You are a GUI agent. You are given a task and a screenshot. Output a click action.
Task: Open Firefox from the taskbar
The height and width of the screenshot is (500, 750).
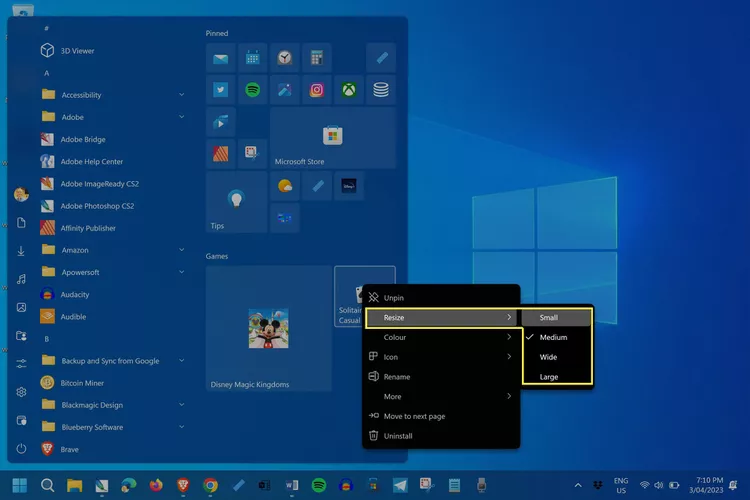click(155, 486)
